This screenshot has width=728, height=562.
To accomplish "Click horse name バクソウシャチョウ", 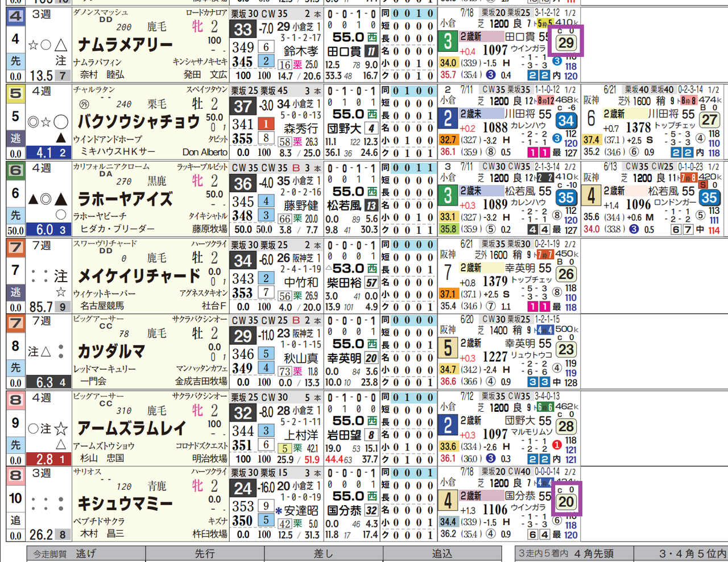I will click(x=138, y=122).
